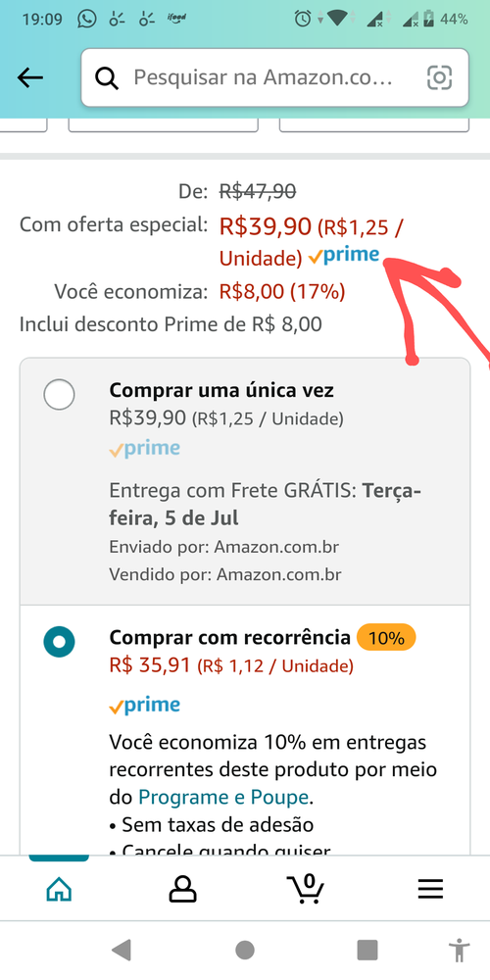The width and height of the screenshot is (490, 980).
Task: Tap Android home circle button
Action: [x=245, y=951]
